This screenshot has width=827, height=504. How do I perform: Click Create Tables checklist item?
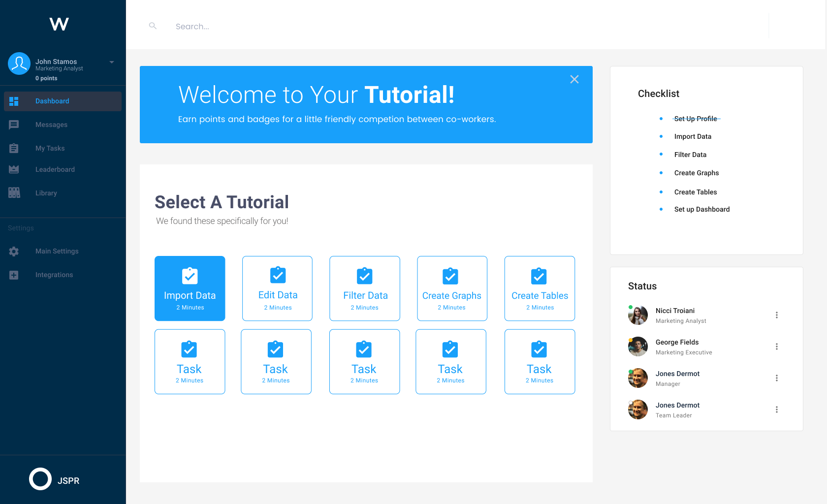[x=696, y=192]
